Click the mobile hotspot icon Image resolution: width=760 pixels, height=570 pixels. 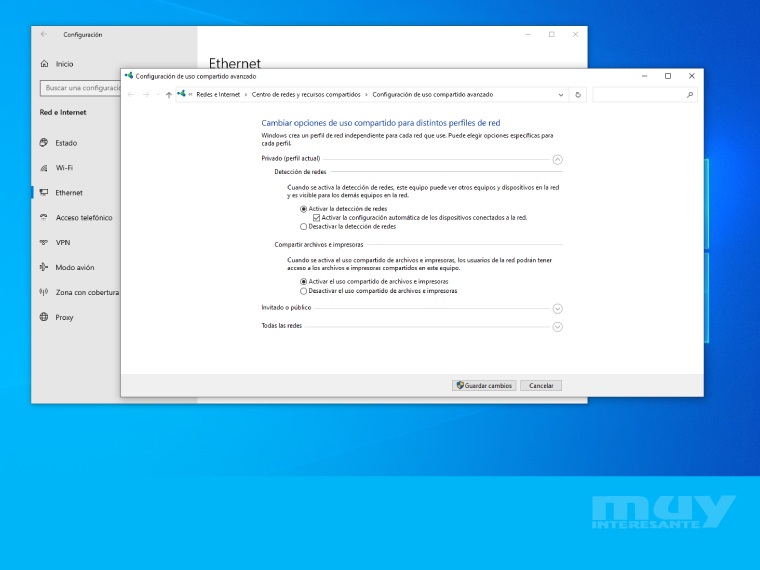pyautogui.click(x=44, y=292)
